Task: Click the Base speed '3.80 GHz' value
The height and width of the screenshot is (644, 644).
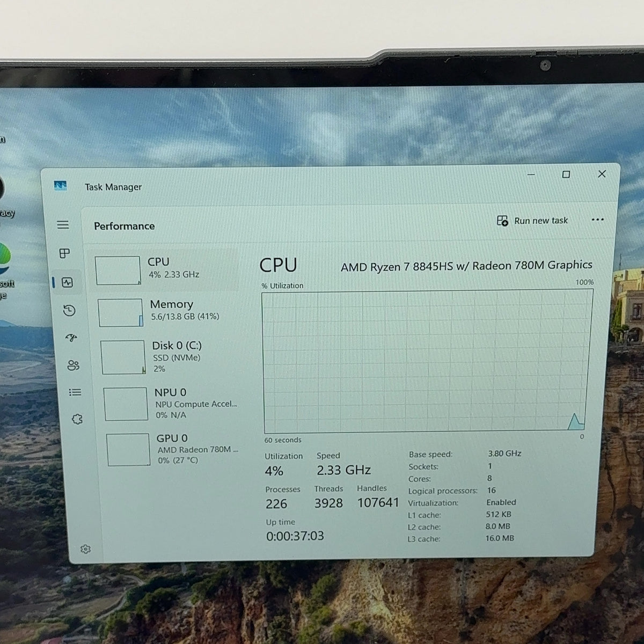Action: (x=504, y=453)
